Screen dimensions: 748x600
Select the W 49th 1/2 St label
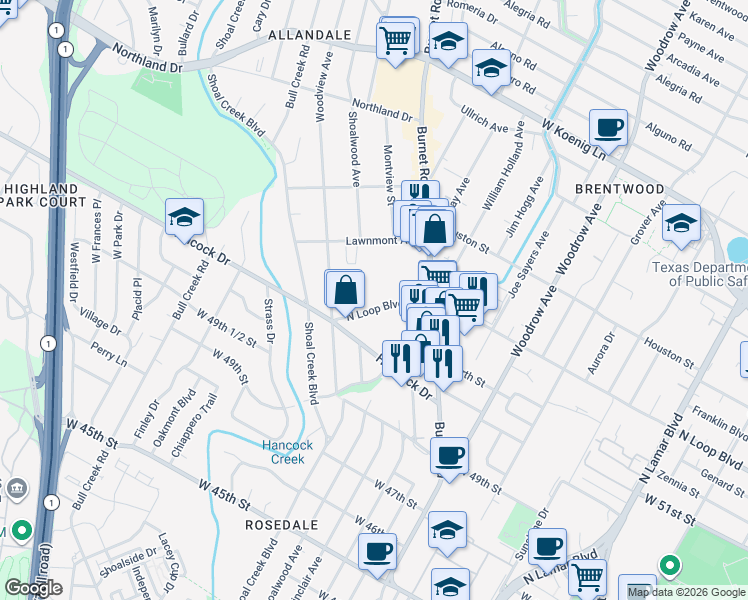click(x=227, y=328)
